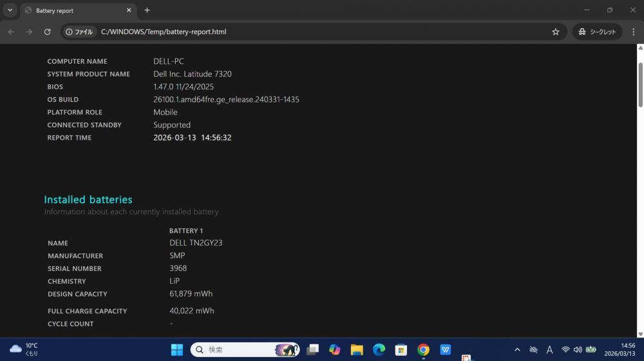
Task: Open the blue W app in taskbar
Action: (x=445, y=349)
